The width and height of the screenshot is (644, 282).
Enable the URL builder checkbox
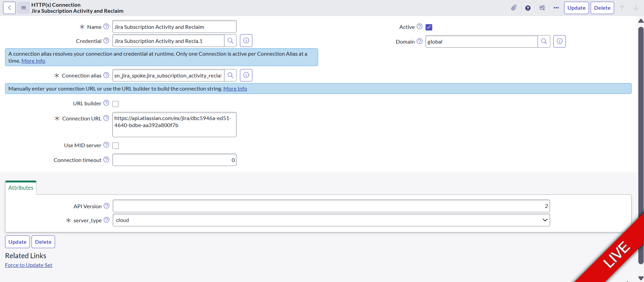tap(116, 104)
